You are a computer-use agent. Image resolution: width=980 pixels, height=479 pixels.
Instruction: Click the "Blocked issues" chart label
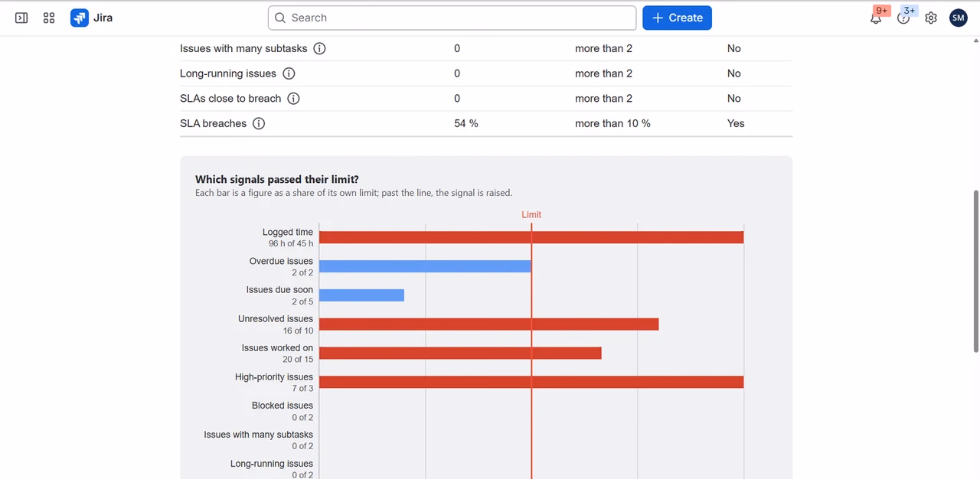click(283, 406)
